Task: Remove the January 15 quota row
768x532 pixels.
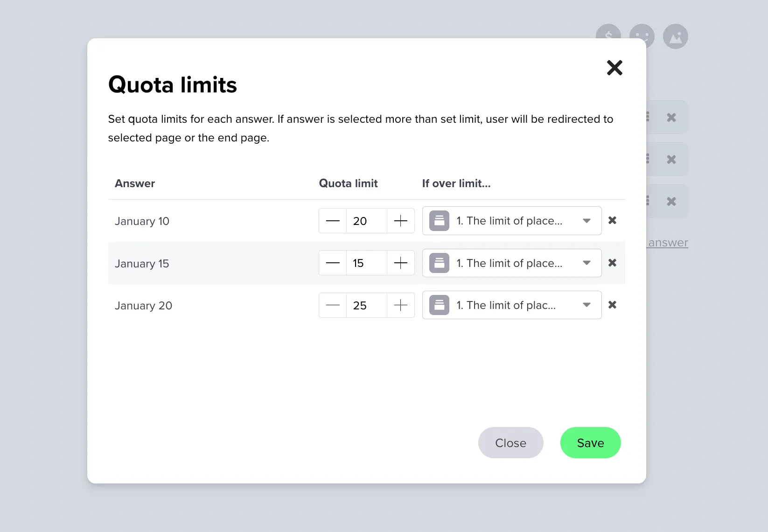Action: [613, 263]
